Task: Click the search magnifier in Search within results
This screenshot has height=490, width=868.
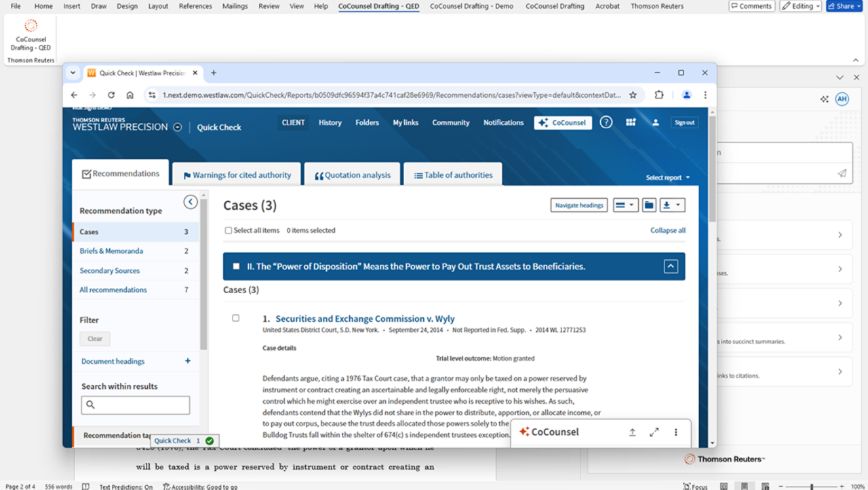Action: pos(90,405)
